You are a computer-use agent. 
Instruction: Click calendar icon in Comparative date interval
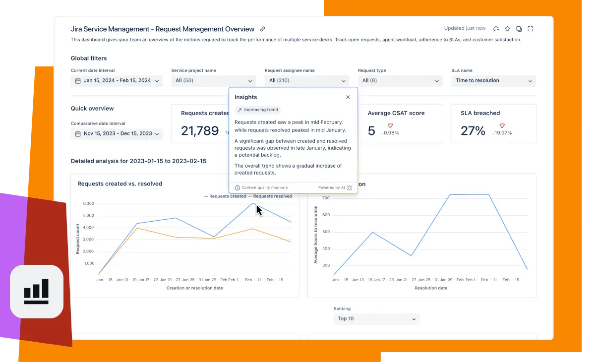pyautogui.click(x=78, y=134)
